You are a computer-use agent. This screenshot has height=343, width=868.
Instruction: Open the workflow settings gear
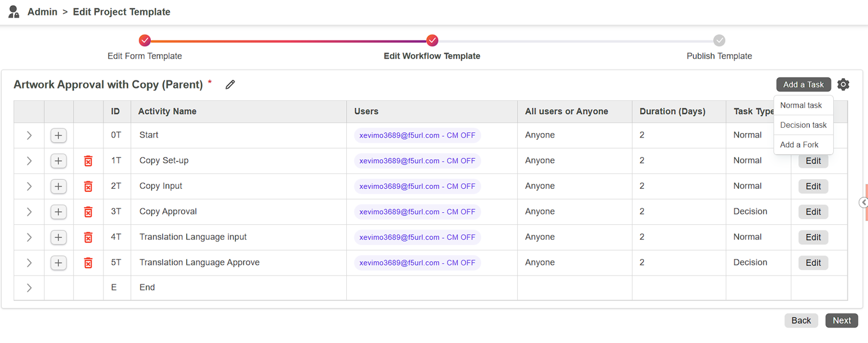843,84
